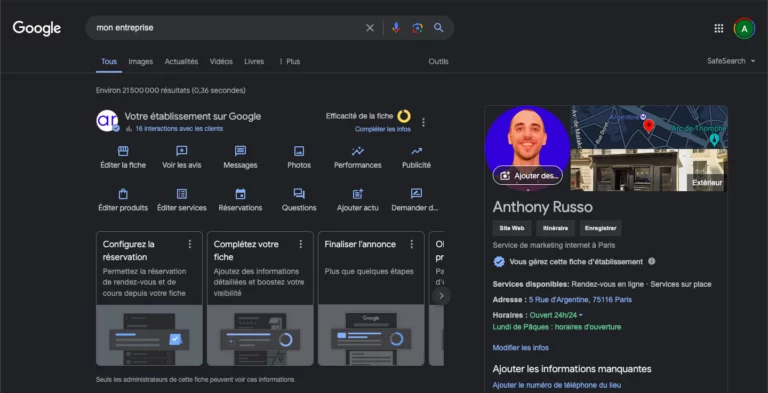Click the magnifying glass search icon

(x=438, y=28)
